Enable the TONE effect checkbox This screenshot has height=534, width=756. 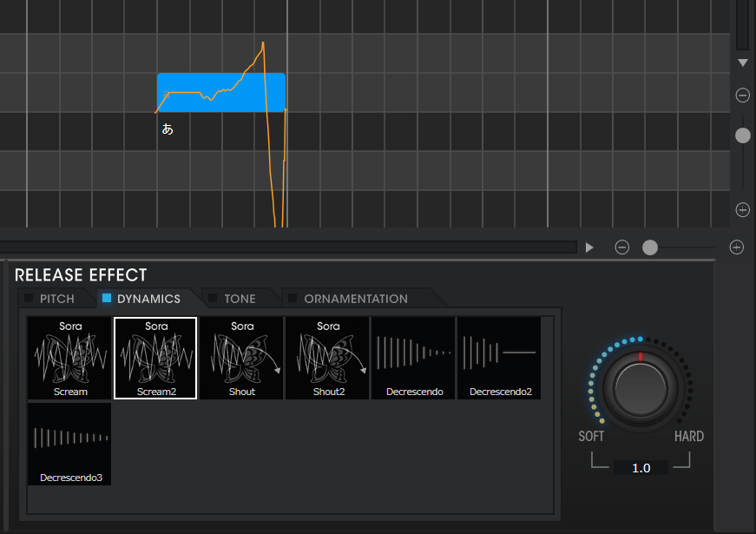coord(213,298)
